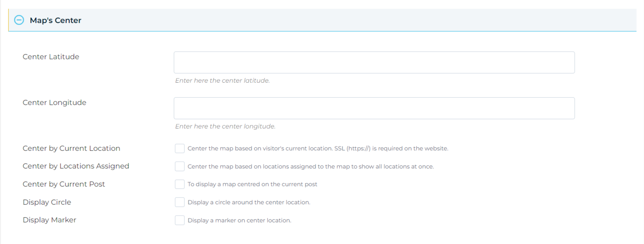This screenshot has height=244, width=644.
Task: Click the 'Center Longitude' field label text
Action: click(x=54, y=102)
